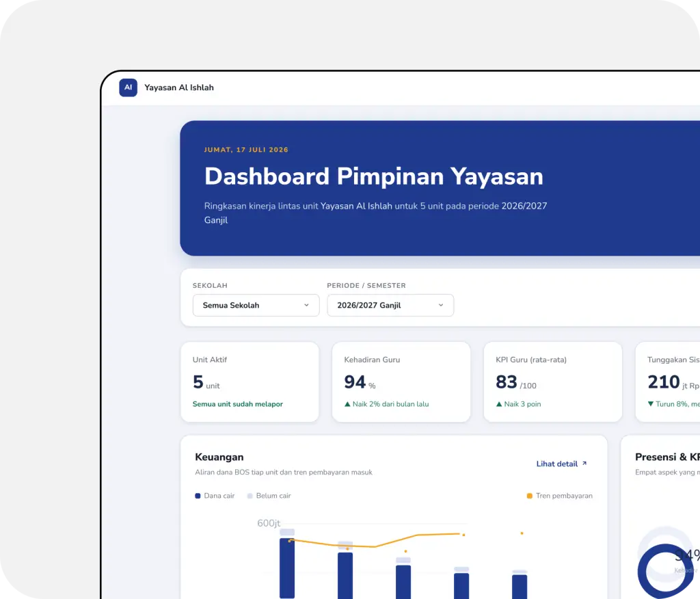
Task: Open the Semua Sekolah dropdown
Action: pyautogui.click(x=256, y=305)
